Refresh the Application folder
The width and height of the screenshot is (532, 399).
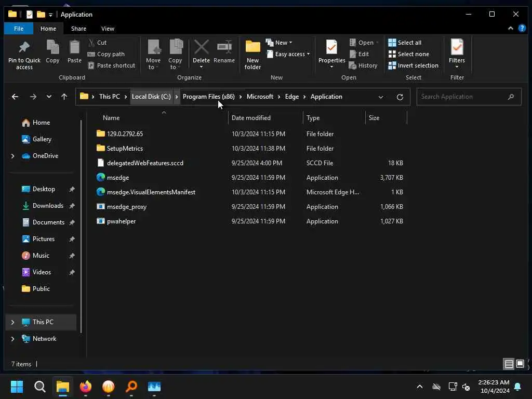tap(400, 97)
